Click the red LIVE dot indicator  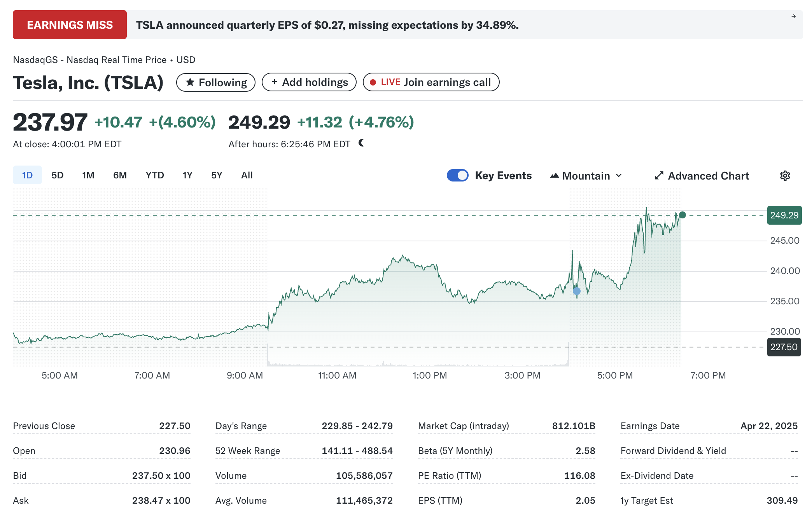click(x=373, y=82)
